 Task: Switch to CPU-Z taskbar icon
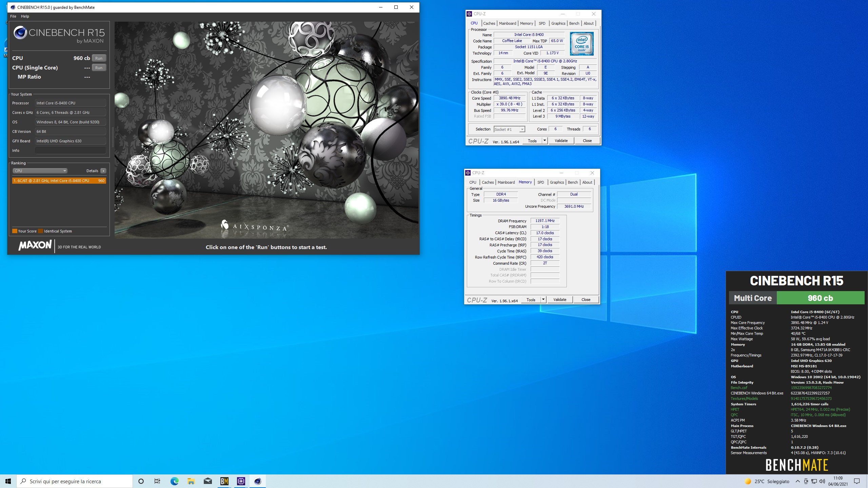(x=241, y=481)
